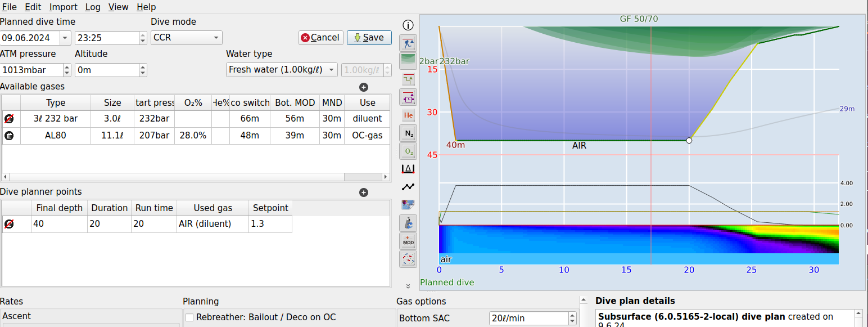Image resolution: width=868 pixels, height=327 pixels.
Task: Click the horizontal scrollbar of gases table
Action: tap(195, 177)
